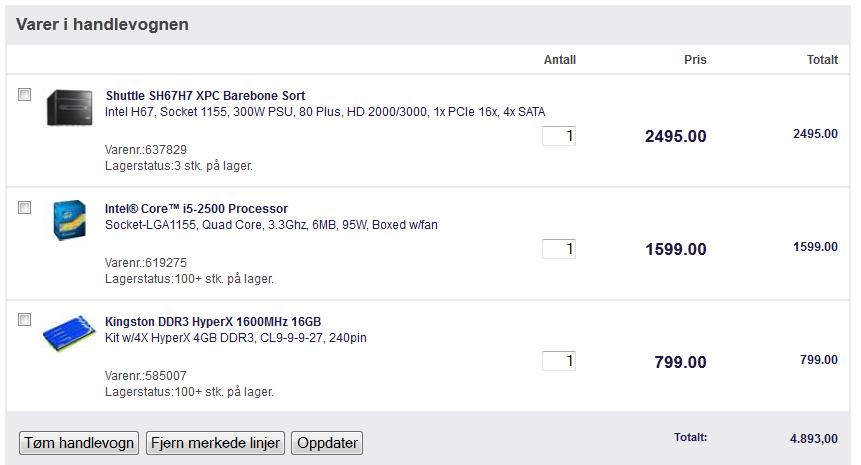Open the Kingston HyperX RAM thumbnail
Image resolution: width=861 pixels, height=465 pixels.
pyautogui.click(x=69, y=333)
